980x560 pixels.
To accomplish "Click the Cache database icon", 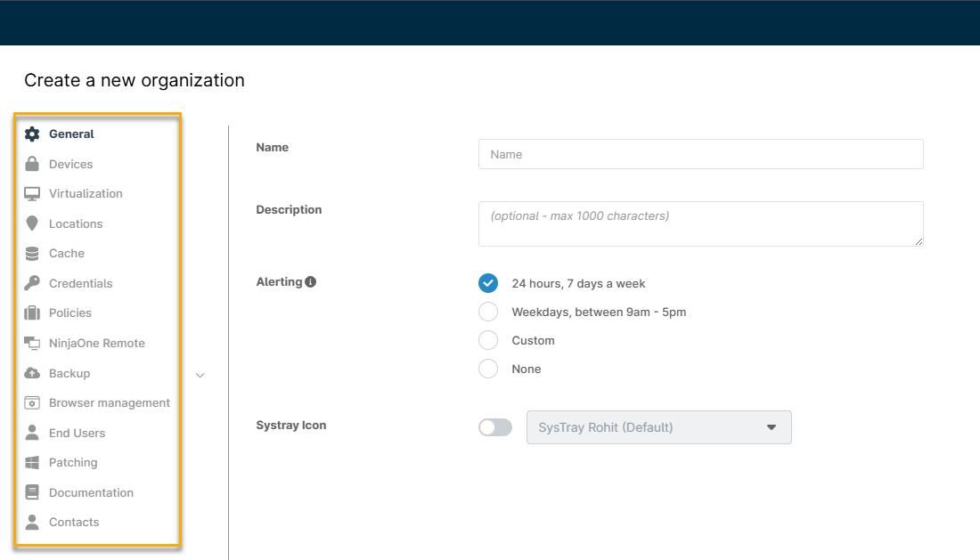I will pos(32,254).
